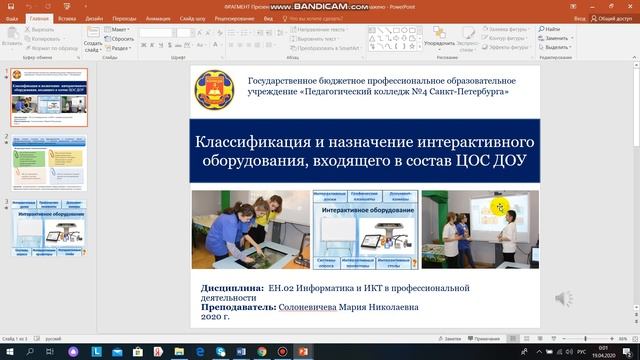Toggle underline Ч formatting

(x=160, y=45)
